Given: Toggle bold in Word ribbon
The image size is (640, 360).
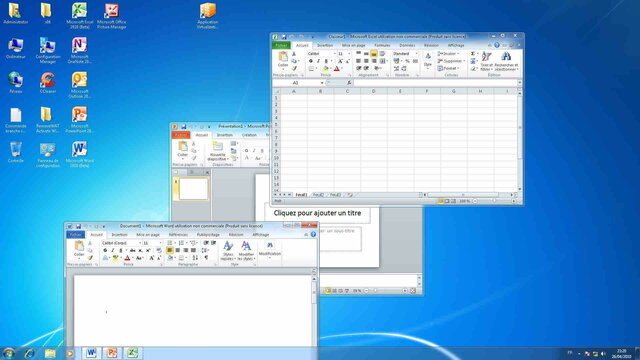Looking at the screenshot, I should pos(105,250).
